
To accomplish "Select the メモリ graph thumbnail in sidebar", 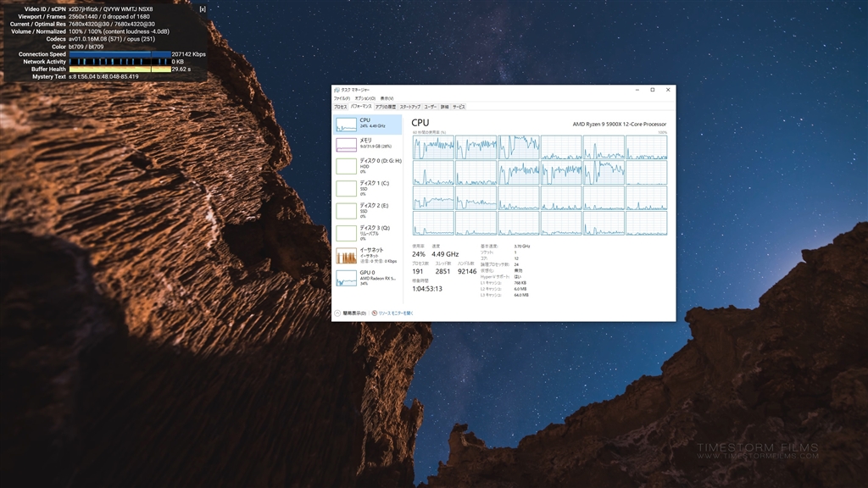I will [346, 145].
